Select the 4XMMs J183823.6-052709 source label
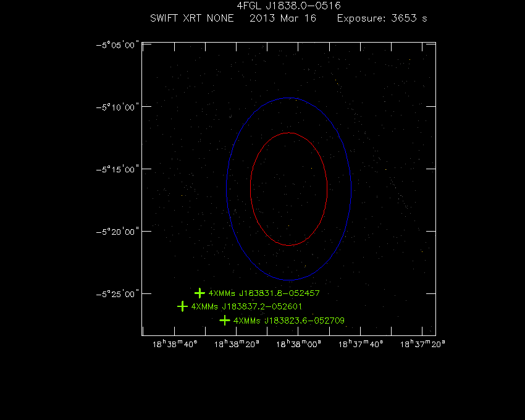 point(289,321)
